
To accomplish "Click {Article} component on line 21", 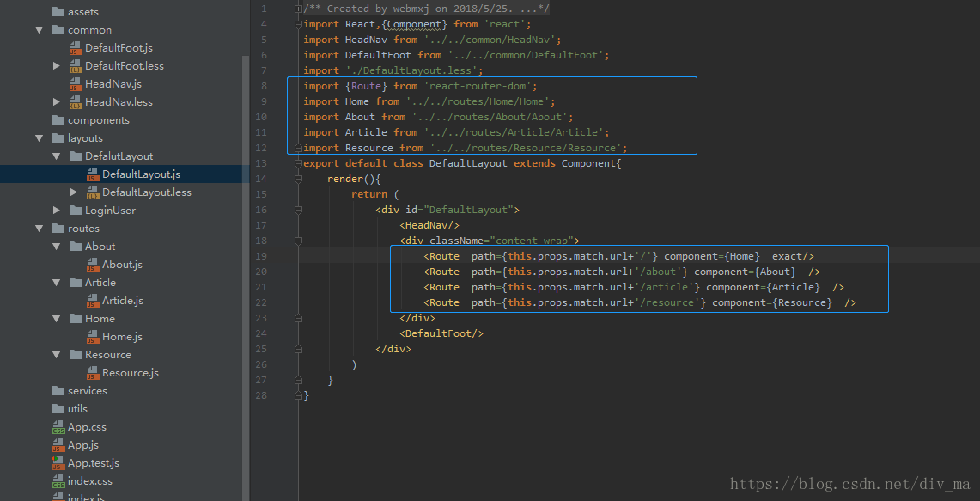I will [793, 287].
